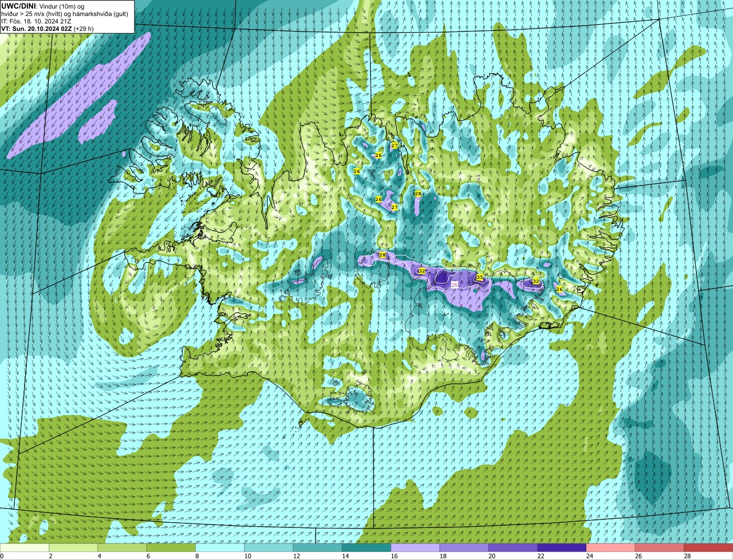Click the scale value 22
Viewport: 733px width, 560px height.
[x=539, y=556]
